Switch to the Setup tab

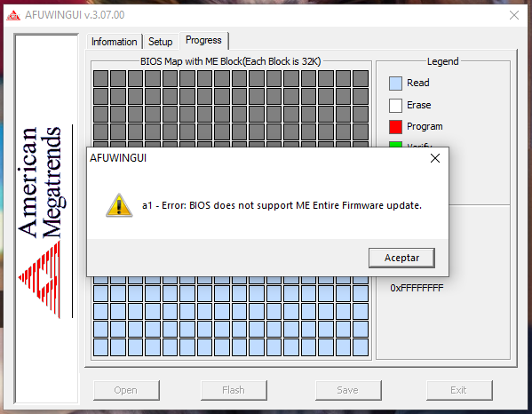click(x=160, y=42)
